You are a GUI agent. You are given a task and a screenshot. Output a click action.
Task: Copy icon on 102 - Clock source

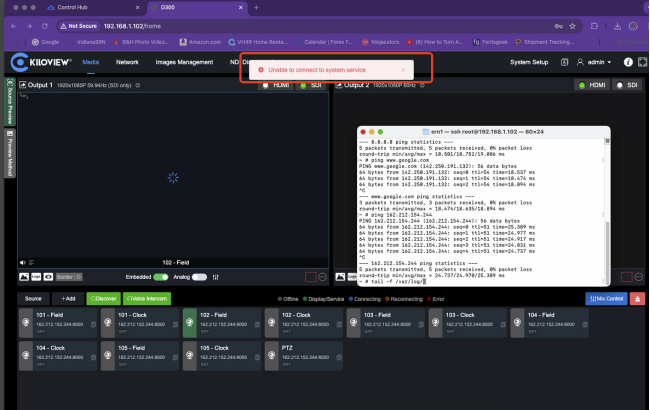pyautogui.click(x=339, y=325)
